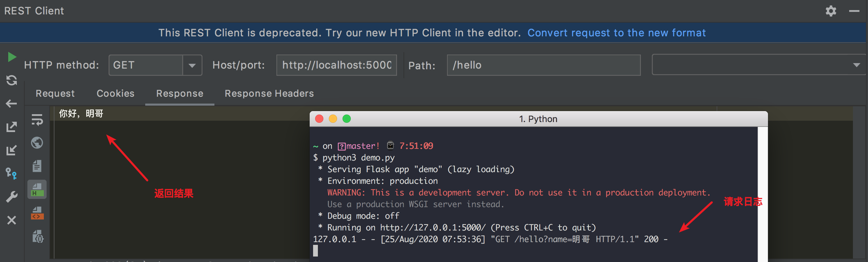Open the Cookies tab
Viewport: 868px width, 262px height.
click(x=115, y=94)
